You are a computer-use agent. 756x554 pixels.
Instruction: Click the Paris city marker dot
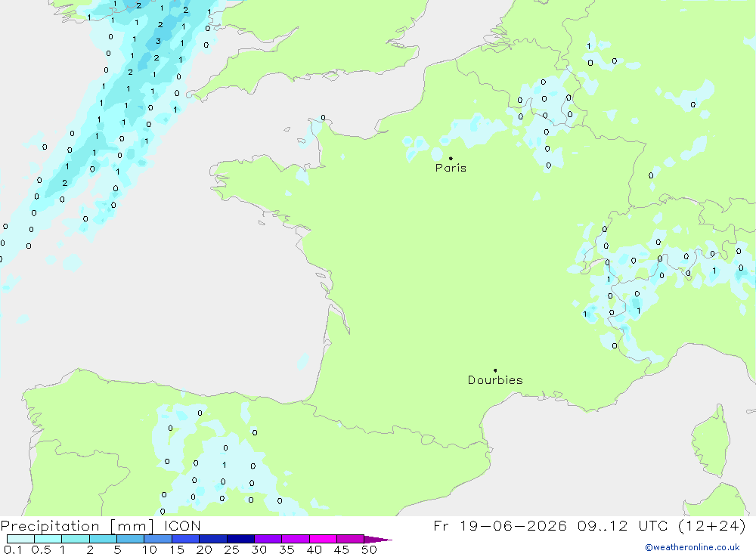tap(451, 158)
